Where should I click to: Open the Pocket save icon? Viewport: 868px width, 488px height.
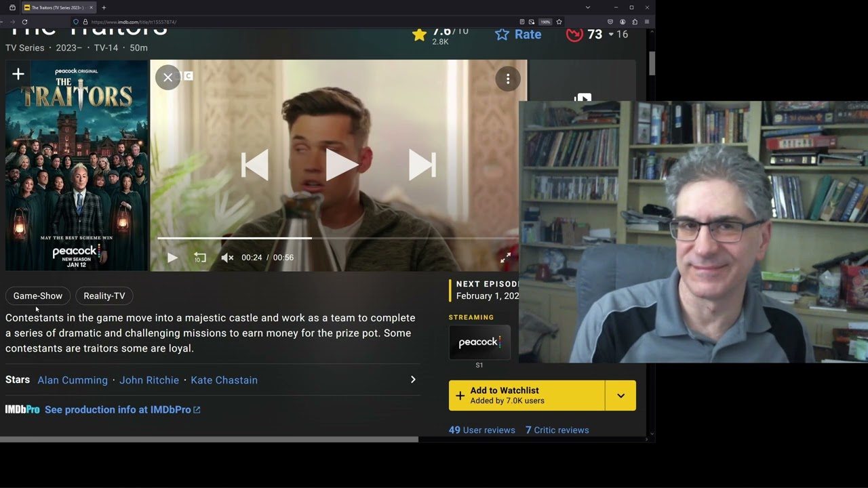610,22
